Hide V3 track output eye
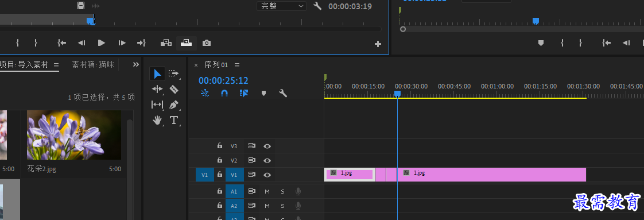Image resolution: width=644 pixels, height=220 pixels. pos(267,146)
